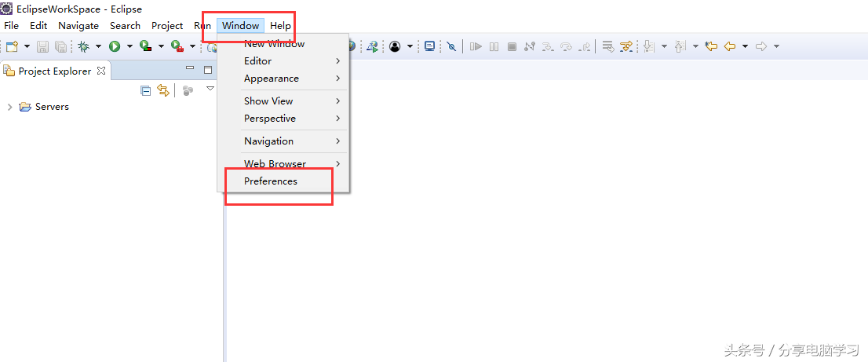Click the Step Over icon

(x=567, y=46)
